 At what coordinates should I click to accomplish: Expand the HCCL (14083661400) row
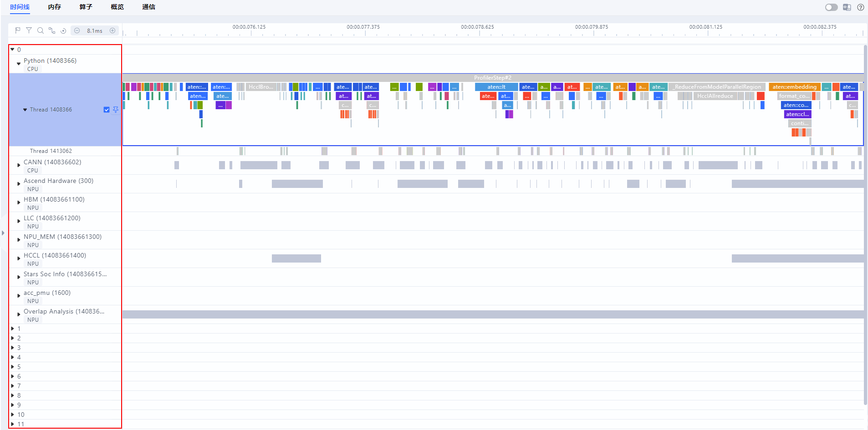(x=19, y=258)
